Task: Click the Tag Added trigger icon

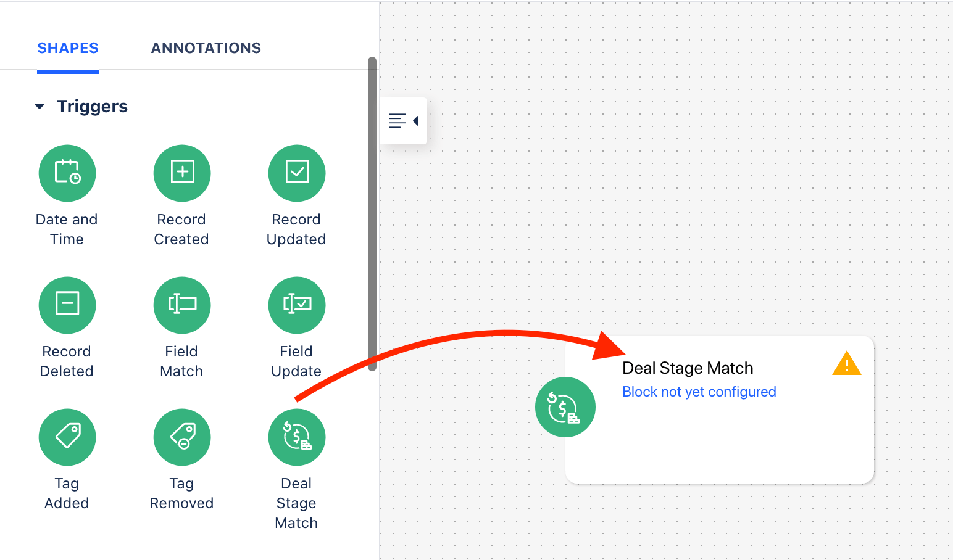Action: point(67,437)
